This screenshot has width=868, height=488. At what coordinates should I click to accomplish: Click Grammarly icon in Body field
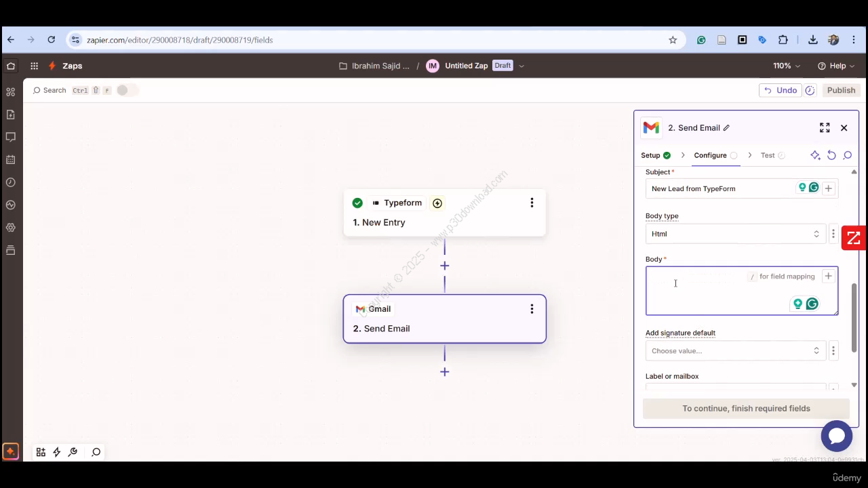tap(812, 304)
